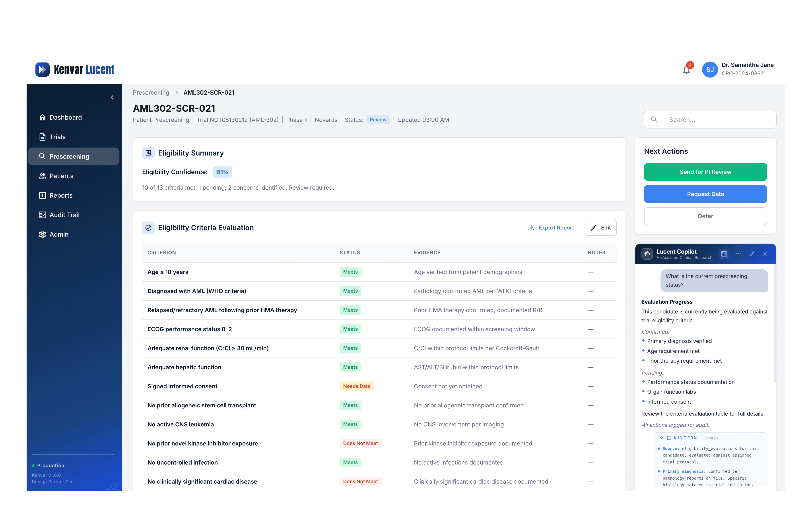Screen dimensions: 812x525
Task: Click the Lucent Copilot robot icon
Action: pos(647,254)
